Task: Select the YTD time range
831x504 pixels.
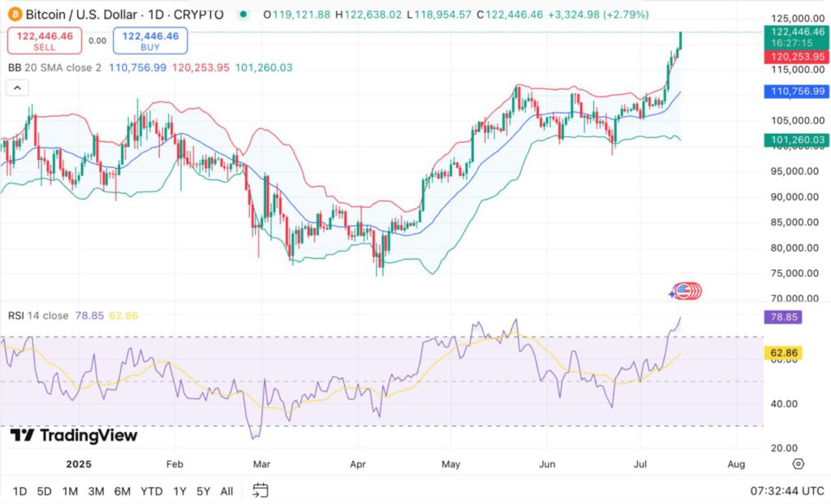Action: (152, 491)
